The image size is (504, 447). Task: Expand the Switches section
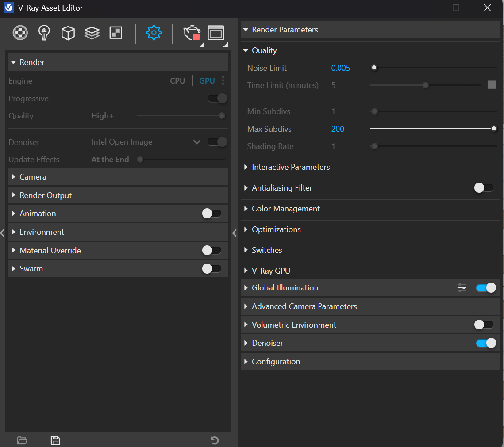tap(370, 250)
